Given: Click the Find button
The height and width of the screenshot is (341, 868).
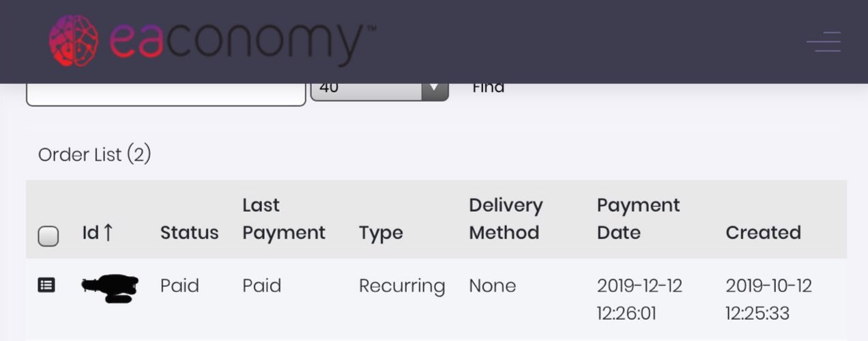Looking at the screenshot, I should coord(489,87).
